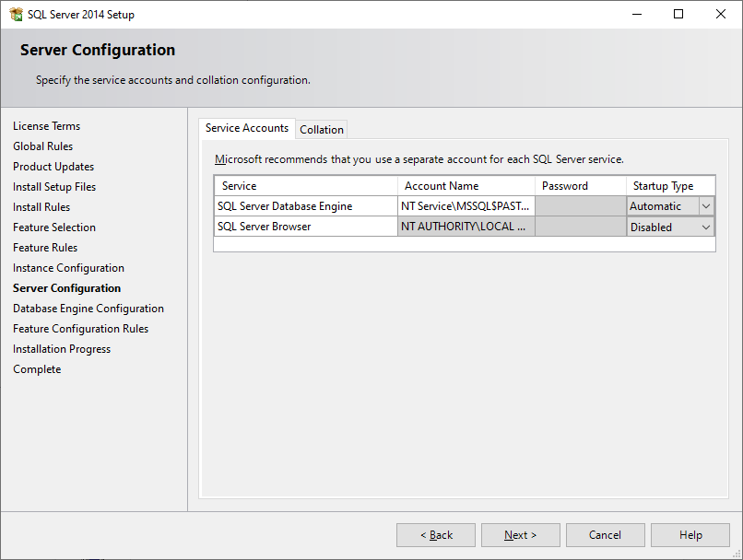Click Server Configuration step in sidebar

pos(66,288)
